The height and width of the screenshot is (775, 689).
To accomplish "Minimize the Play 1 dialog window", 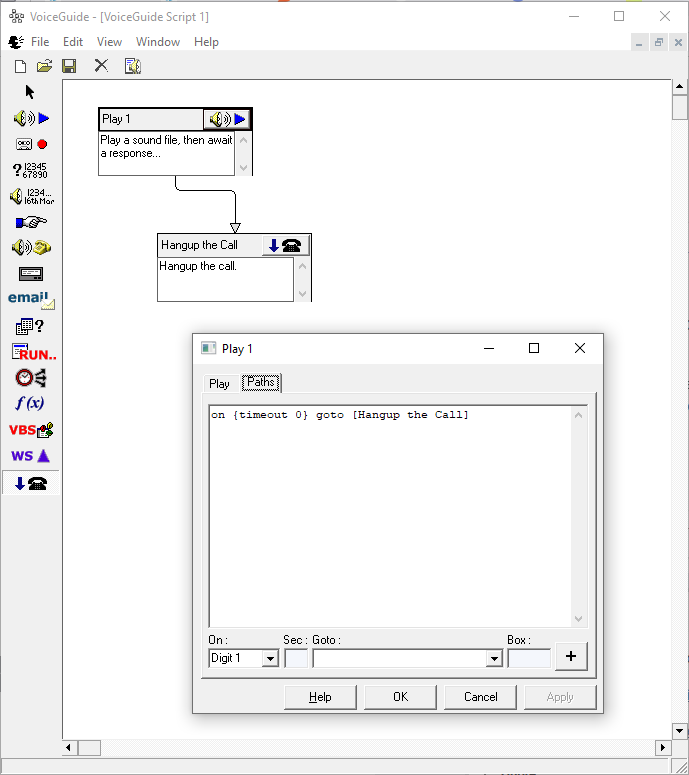I will click(489, 348).
